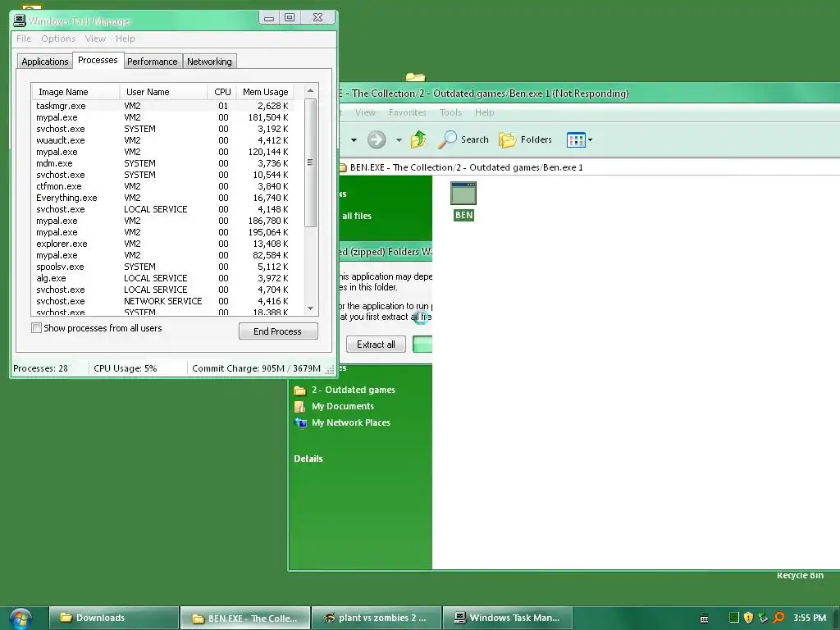Click the Task Manager title bar icon
Viewport: 840px width, 630px height.
[x=20, y=21]
